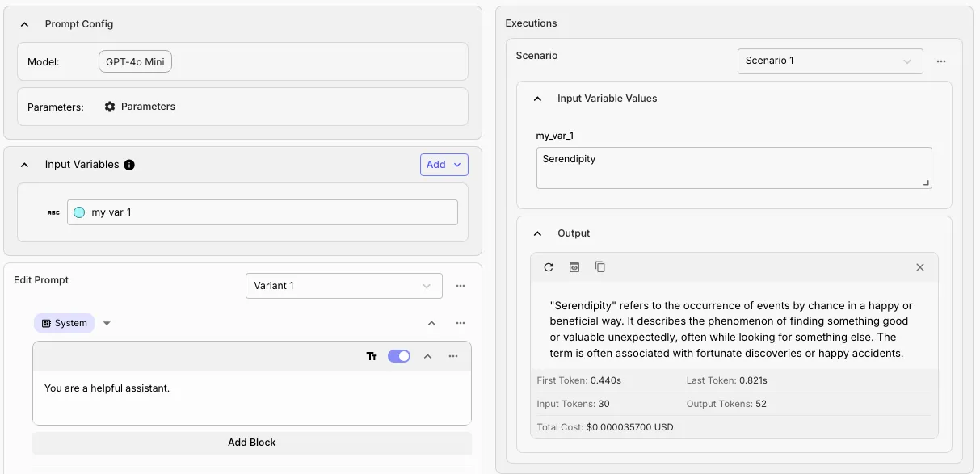Click the cyan circle on my_var_1 variable
The width and height of the screenshot is (980, 474).
tap(79, 212)
